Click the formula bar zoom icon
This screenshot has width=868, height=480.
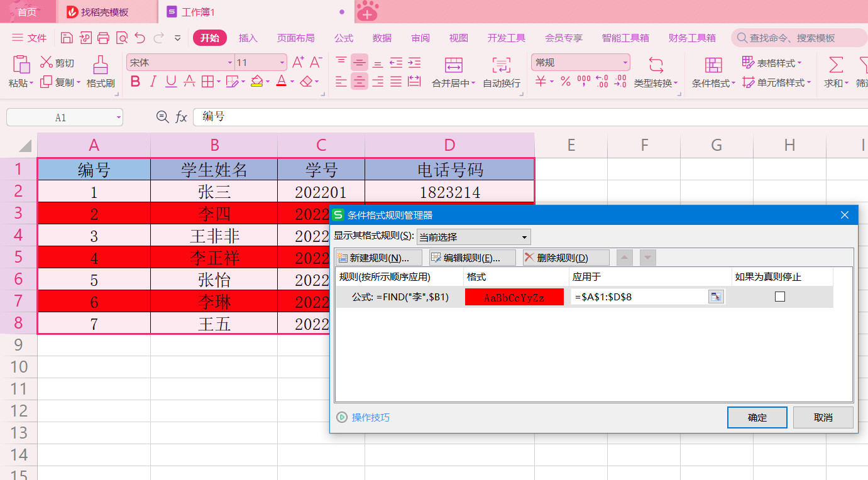162,116
